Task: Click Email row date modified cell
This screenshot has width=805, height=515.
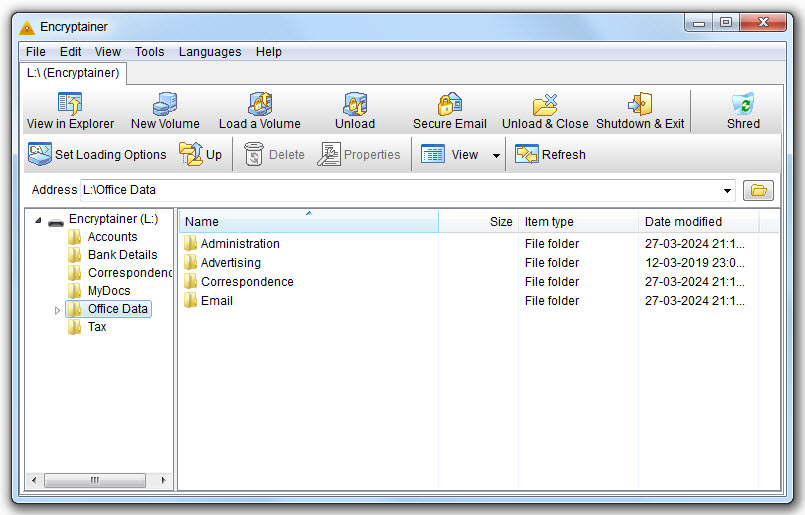Action: [x=694, y=300]
